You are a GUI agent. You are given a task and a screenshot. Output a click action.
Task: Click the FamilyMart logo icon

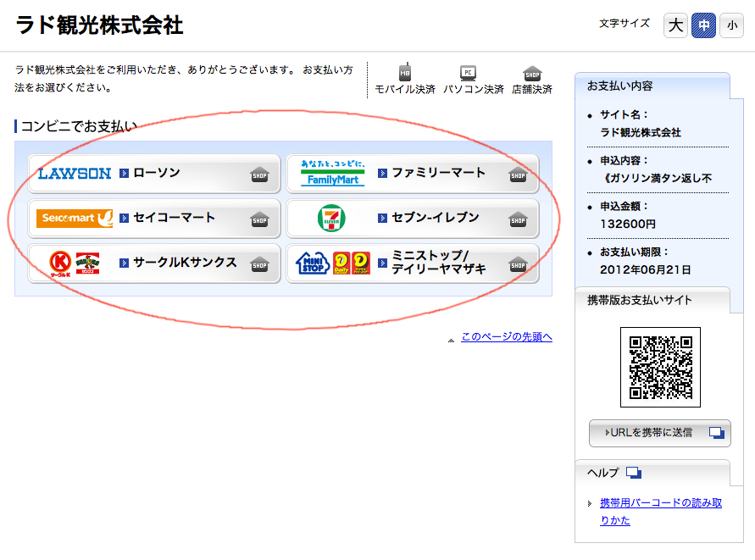click(x=332, y=173)
